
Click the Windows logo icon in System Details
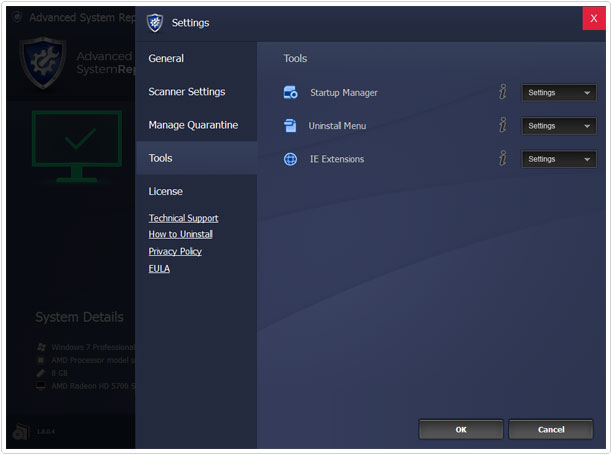tap(41, 347)
